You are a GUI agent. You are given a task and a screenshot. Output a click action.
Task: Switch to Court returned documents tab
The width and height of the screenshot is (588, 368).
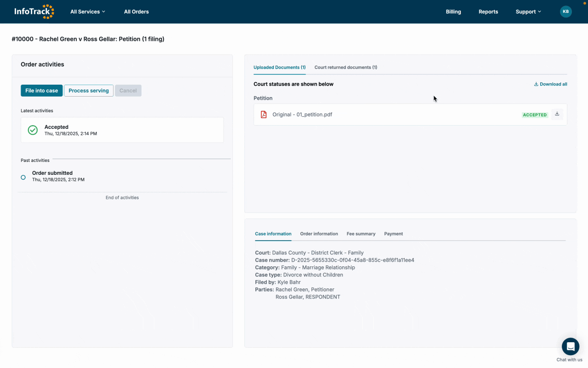[x=346, y=67]
